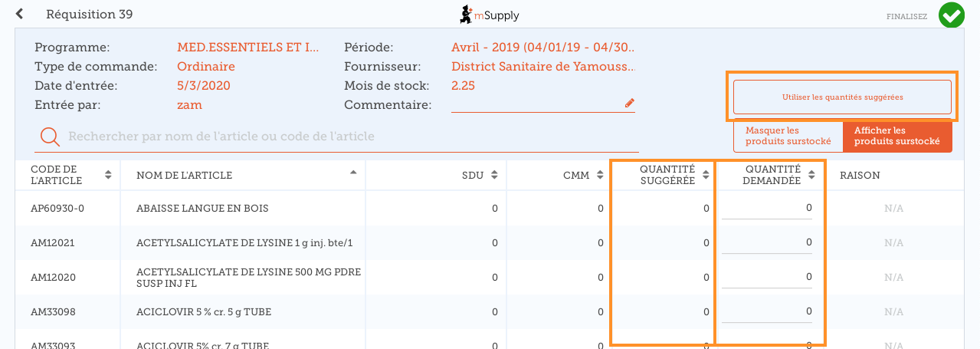The width and height of the screenshot is (980, 349).
Task: Click the comment edit pencil icon
Action: [630, 103]
